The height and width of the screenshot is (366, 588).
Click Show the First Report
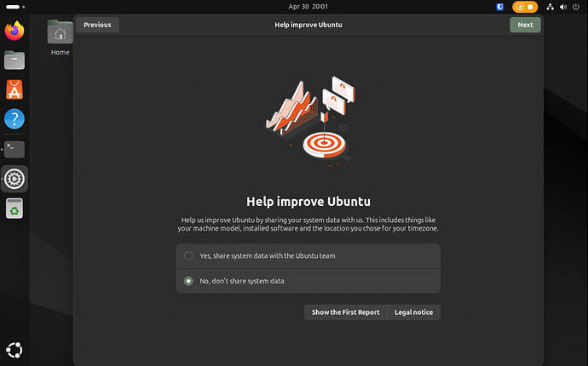pos(345,312)
